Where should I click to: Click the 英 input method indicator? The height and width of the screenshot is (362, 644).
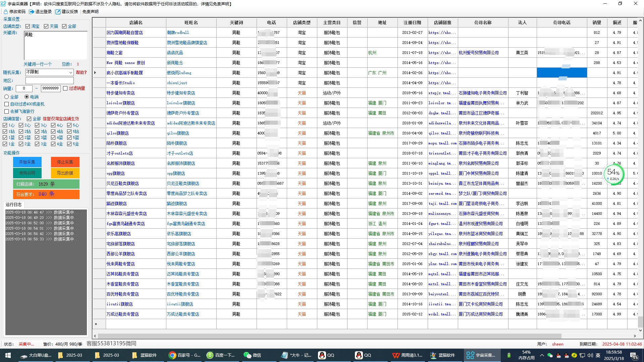coord(598,355)
